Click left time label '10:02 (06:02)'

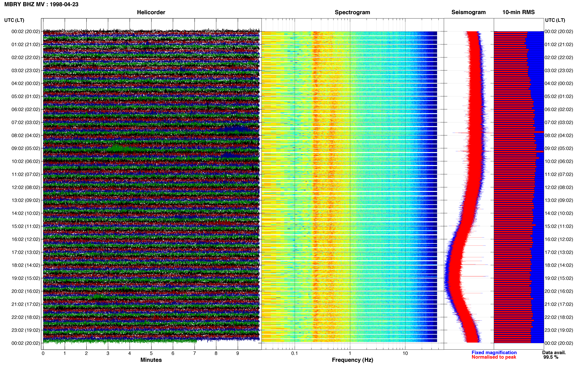[x=26, y=161]
